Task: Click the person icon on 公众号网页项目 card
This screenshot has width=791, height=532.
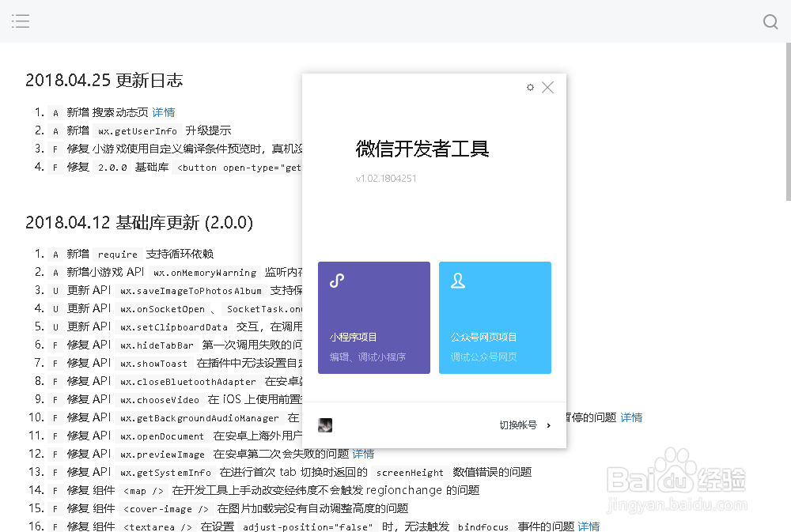Action: click(x=458, y=280)
